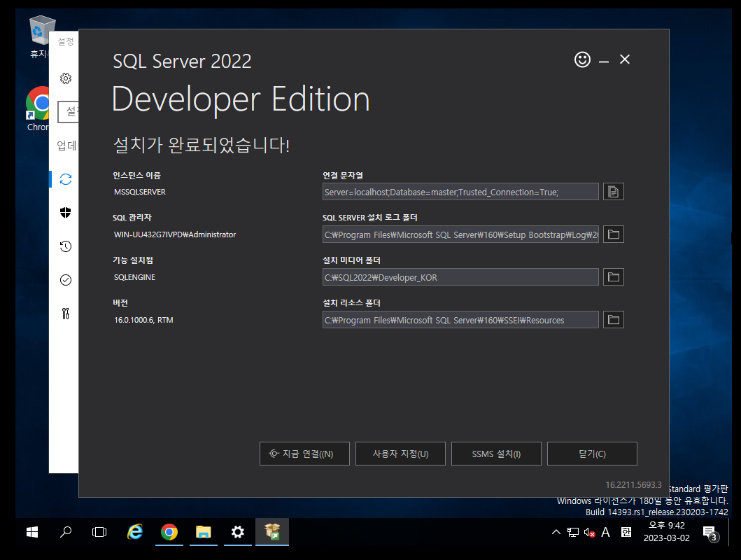The image size is (741, 560).
Task: Open the installation media folder icon
Action: pyautogui.click(x=614, y=277)
